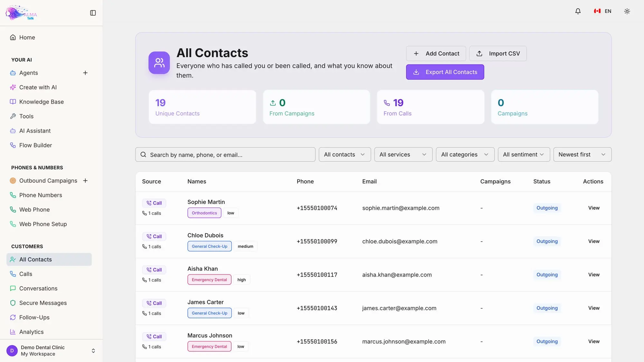Open Newest first sort dropdown
The height and width of the screenshot is (362, 644).
(x=582, y=155)
